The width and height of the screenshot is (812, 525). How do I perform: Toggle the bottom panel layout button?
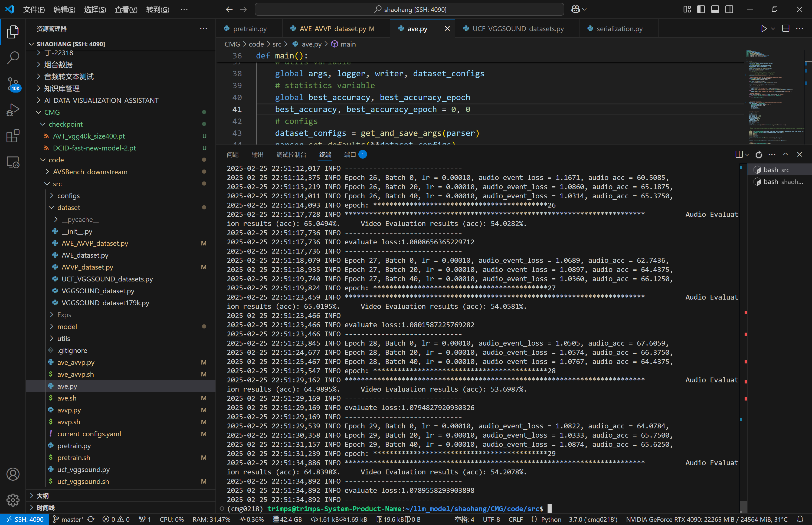(715, 9)
